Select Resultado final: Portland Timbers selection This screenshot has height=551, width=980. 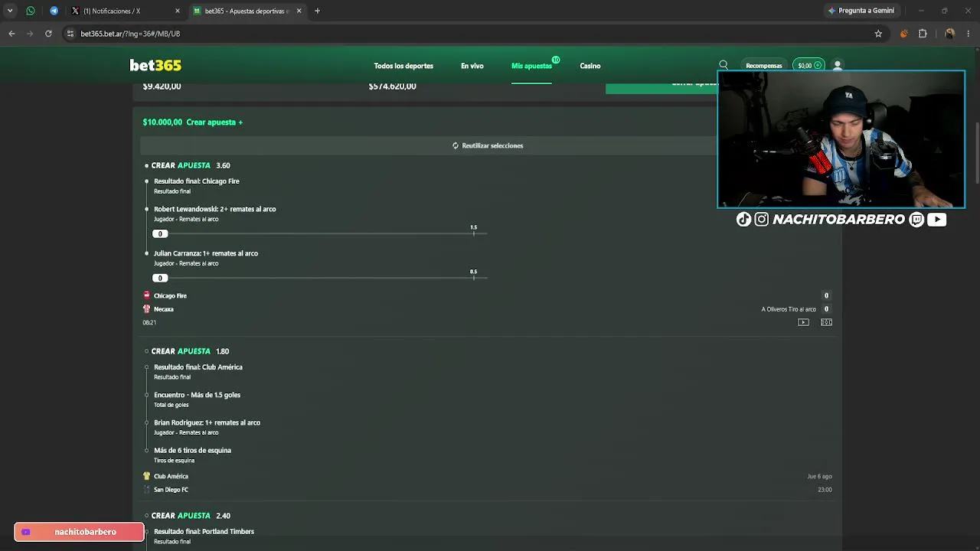click(x=204, y=531)
